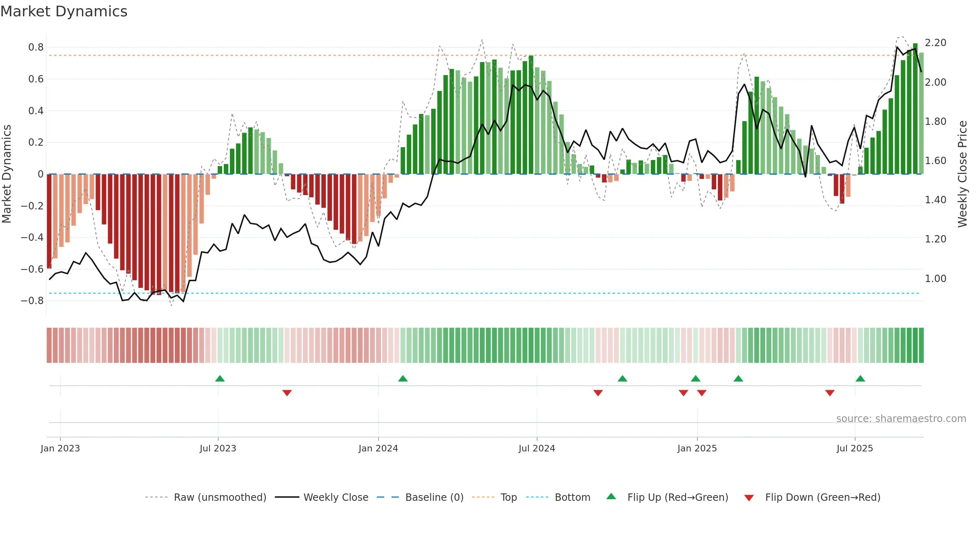Click the red Flip Down marker in mid-December 2024
This screenshot has width=980, height=551.
click(684, 393)
